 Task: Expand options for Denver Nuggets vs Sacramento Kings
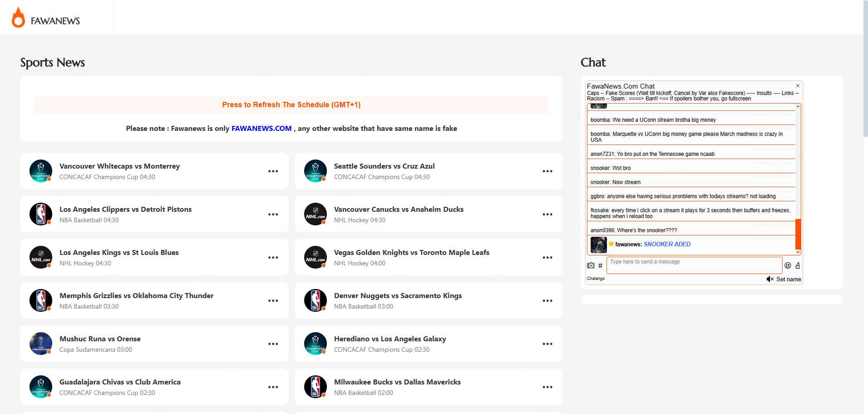click(547, 301)
